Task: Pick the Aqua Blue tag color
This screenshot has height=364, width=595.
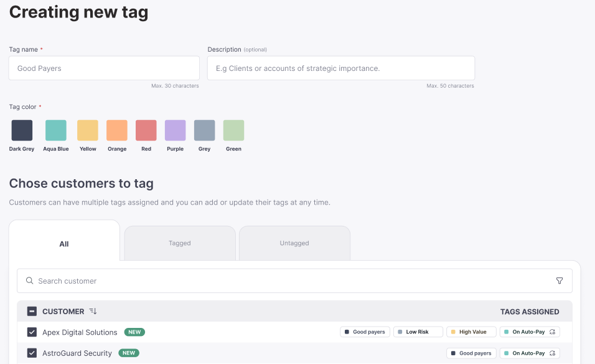Action: (x=56, y=131)
